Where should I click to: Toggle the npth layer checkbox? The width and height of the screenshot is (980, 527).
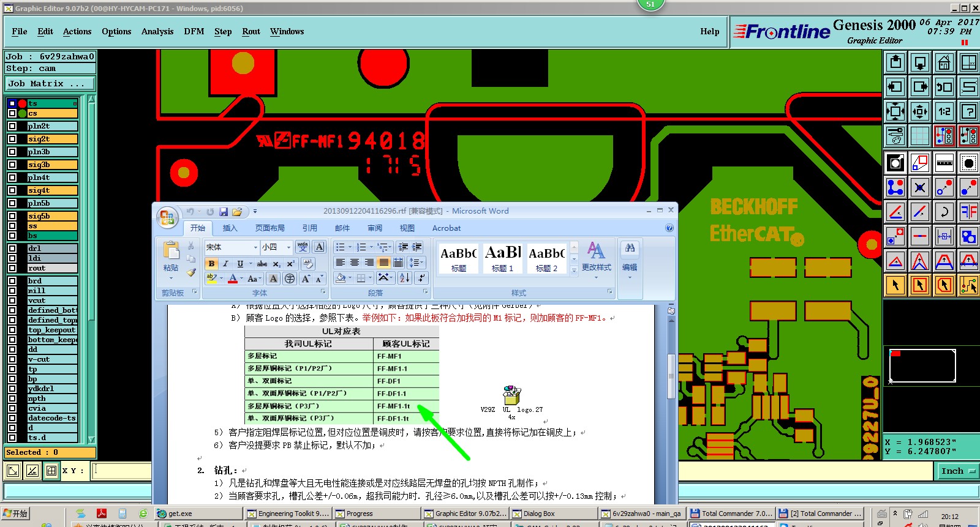pos(12,398)
